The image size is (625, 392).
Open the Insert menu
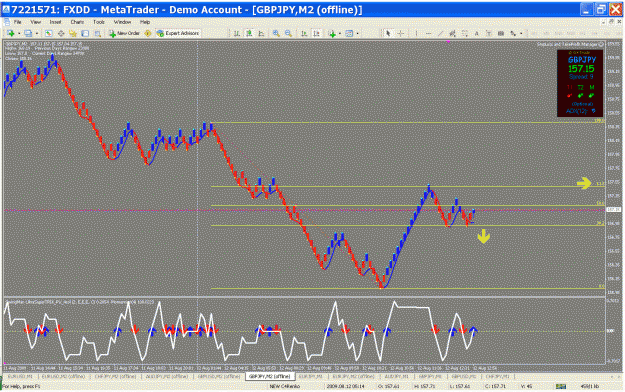(x=55, y=22)
